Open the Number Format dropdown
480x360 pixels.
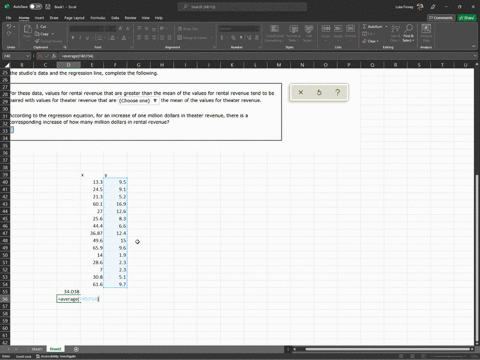258,29
